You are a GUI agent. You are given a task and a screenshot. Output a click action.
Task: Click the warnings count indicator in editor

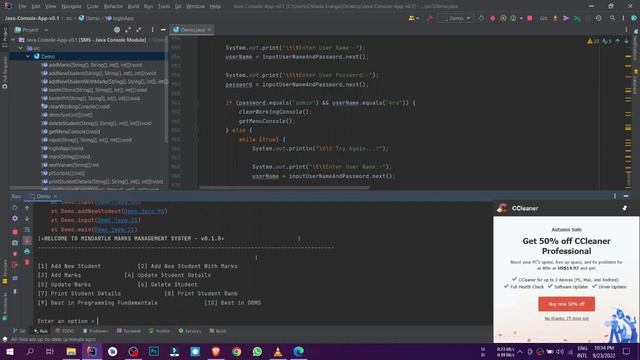(593, 41)
